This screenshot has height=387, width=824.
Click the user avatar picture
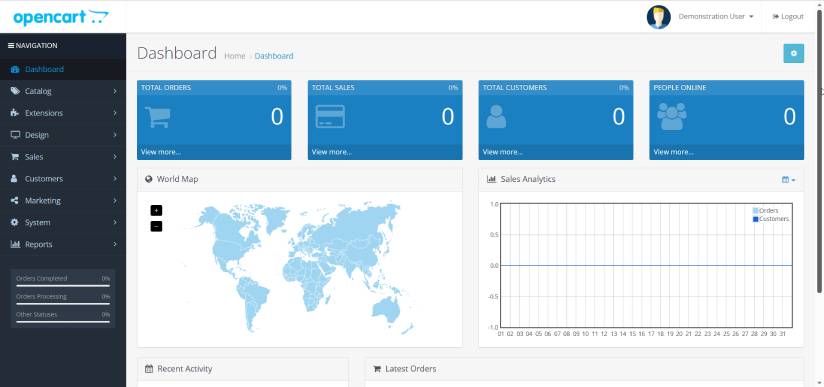(x=658, y=17)
